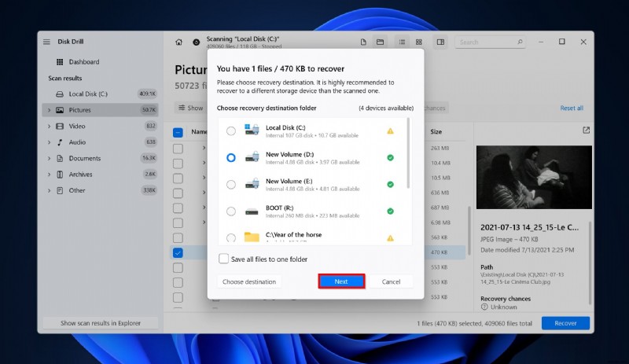
Task: Select Local Disk (C:) radio button
Action: coord(231,131)
